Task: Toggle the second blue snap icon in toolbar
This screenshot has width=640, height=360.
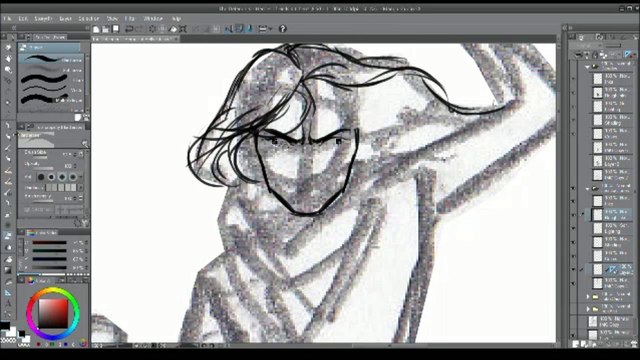Action: (x=239, y=29)
